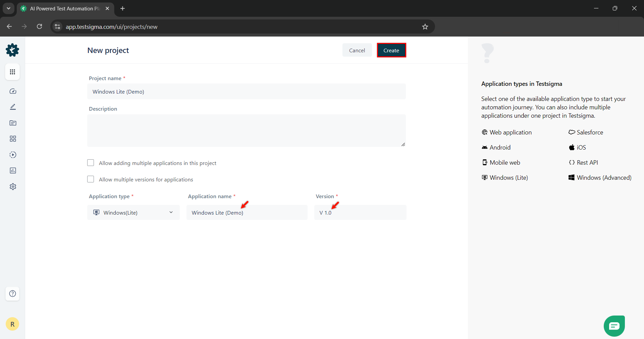Focus the Version field
This screenshot has width=644, height=339.
click(360, 213)
